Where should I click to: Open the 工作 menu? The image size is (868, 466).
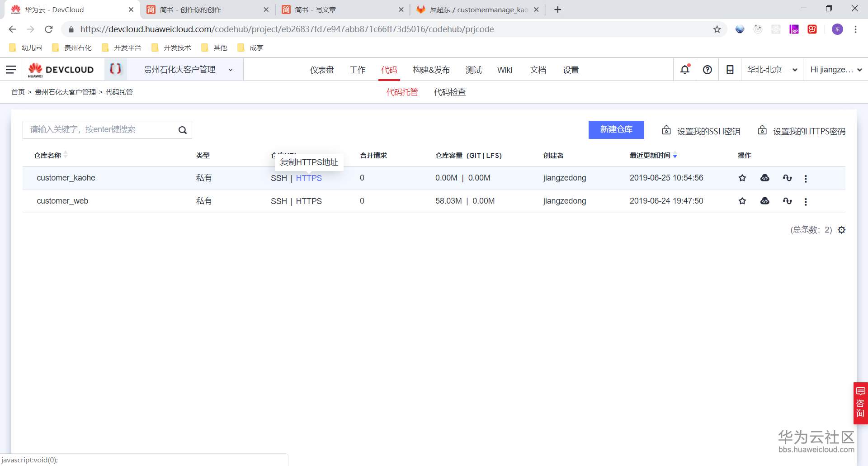(358, 70)
